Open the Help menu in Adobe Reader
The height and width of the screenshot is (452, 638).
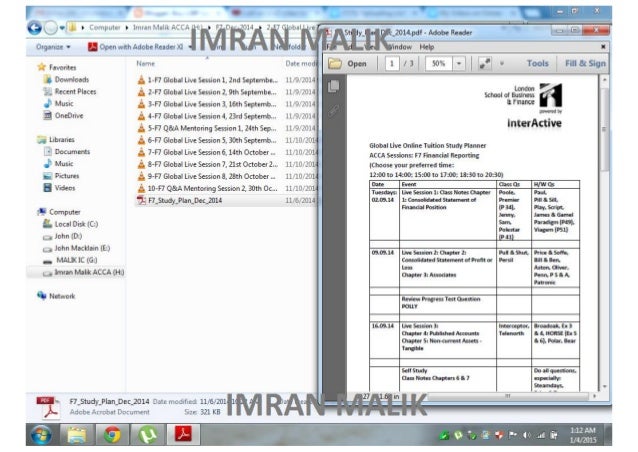click(x=427, y=47)
